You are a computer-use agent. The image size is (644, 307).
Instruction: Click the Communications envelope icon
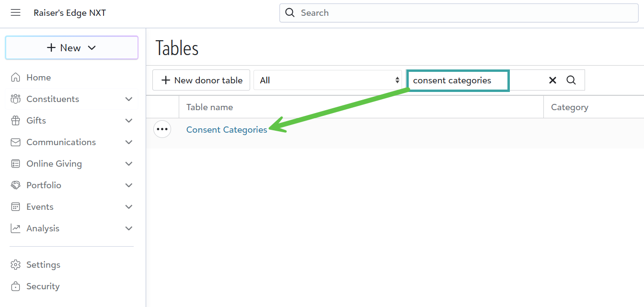(x=16, y=142)
